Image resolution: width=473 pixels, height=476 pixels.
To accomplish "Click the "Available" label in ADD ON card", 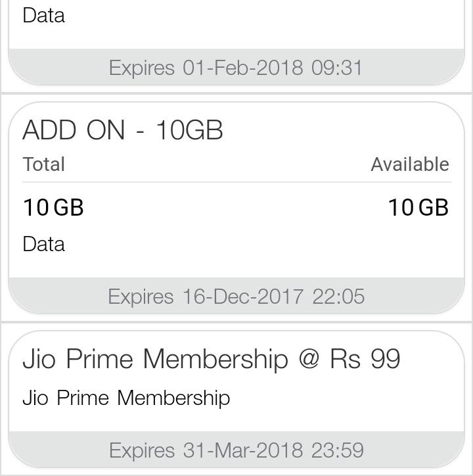I will 410,164.
